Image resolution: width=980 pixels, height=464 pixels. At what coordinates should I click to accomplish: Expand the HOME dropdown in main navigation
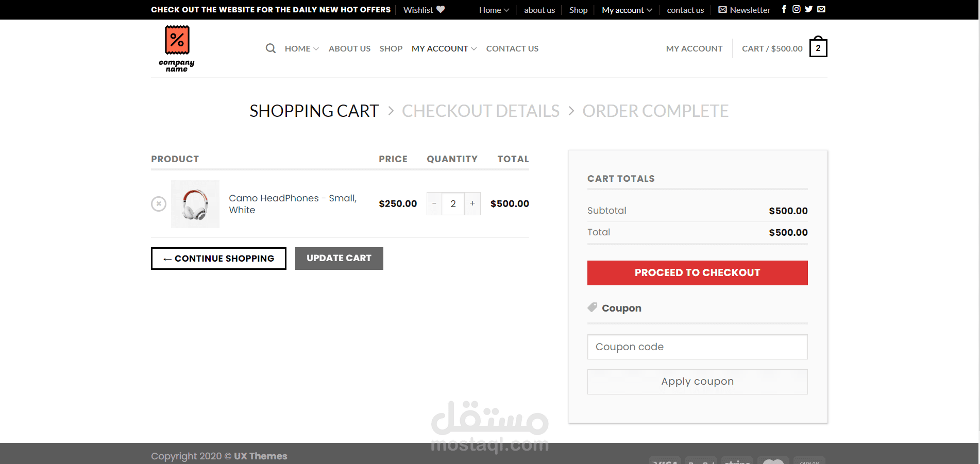pyautogui.click(x=302, y=48)
